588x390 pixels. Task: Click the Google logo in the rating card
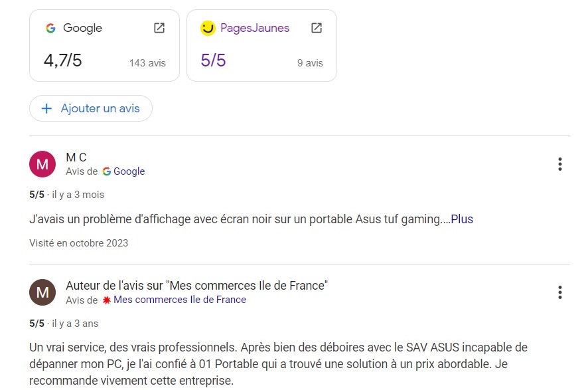50,28
